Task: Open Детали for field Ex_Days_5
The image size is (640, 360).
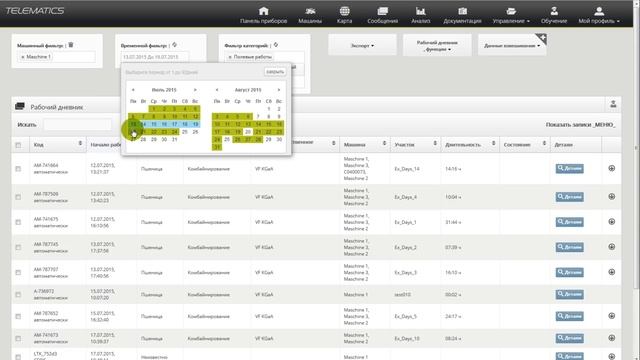Action: 569,316
